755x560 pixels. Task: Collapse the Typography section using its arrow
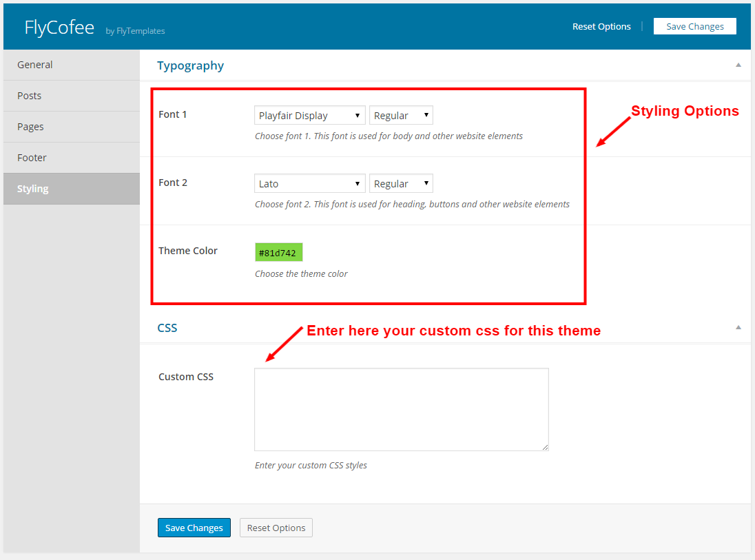tap(738, 65)
